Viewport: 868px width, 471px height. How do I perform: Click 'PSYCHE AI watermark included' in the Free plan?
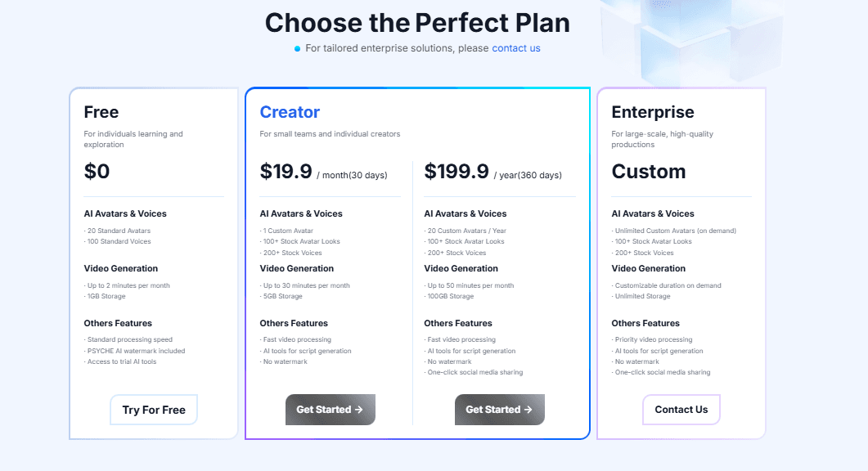(136, 351)
